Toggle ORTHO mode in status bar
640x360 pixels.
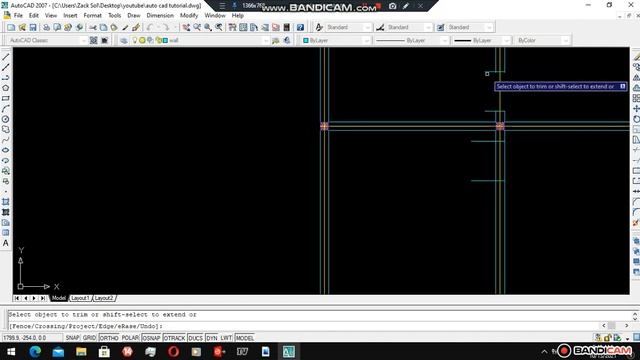tap(109, 338)
